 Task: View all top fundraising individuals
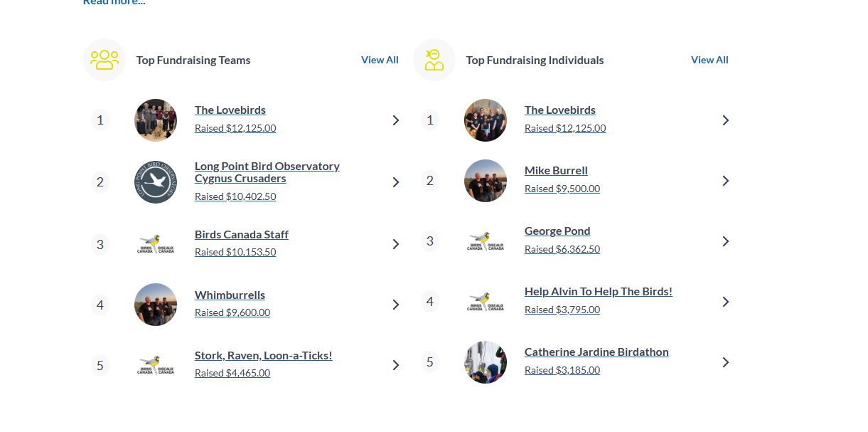(709, 60)
